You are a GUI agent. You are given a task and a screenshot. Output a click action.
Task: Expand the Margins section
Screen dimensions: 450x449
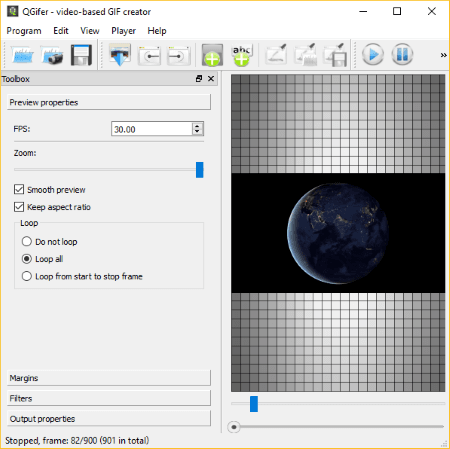click(109, 378)
